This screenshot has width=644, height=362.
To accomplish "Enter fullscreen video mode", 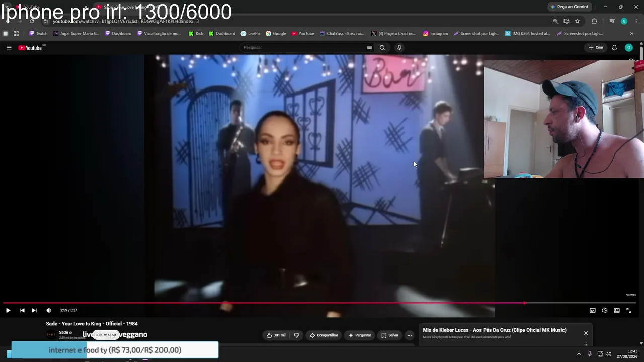I will pos(629,310).
